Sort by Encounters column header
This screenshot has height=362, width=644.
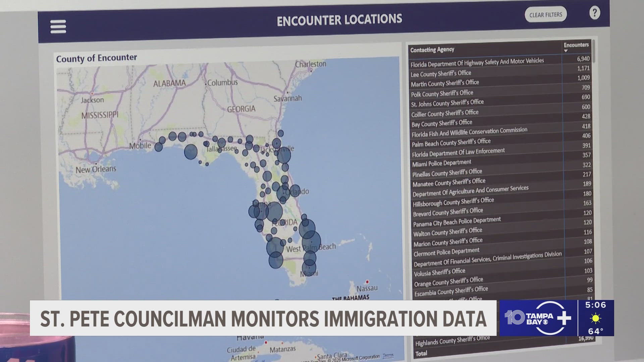576,45
